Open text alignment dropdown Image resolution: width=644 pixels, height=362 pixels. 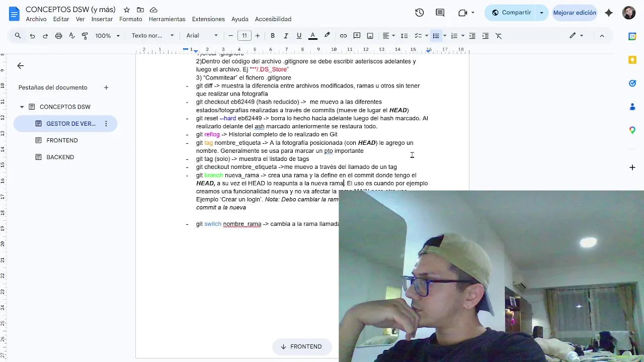click(x=389, y=36)
